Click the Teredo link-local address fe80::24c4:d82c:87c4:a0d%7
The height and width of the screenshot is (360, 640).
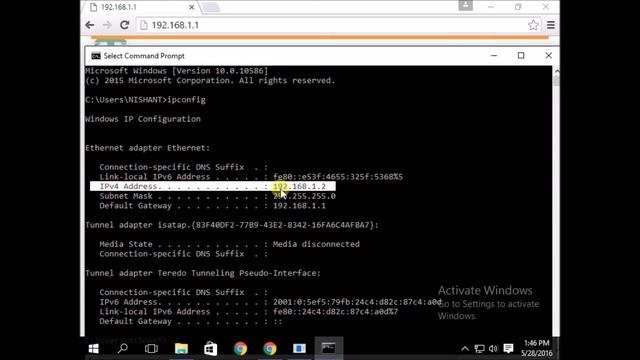[336, 312]
